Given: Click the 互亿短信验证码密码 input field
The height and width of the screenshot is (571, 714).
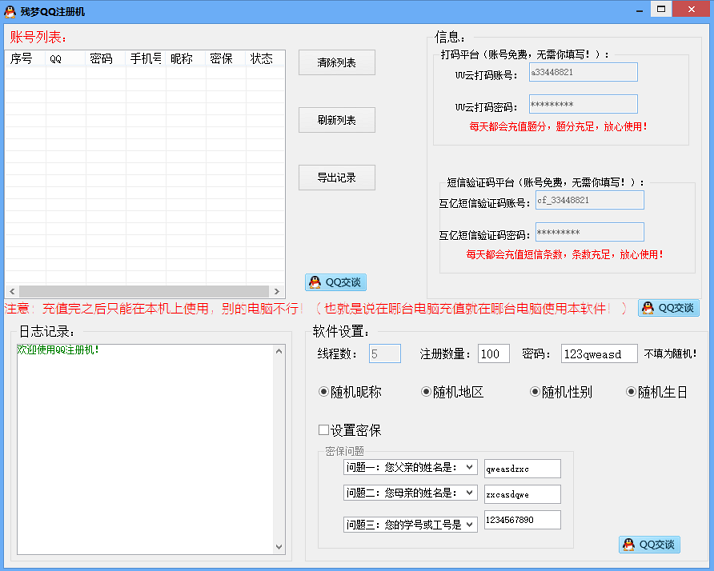Looking at the screenshot, I should 590,232.
